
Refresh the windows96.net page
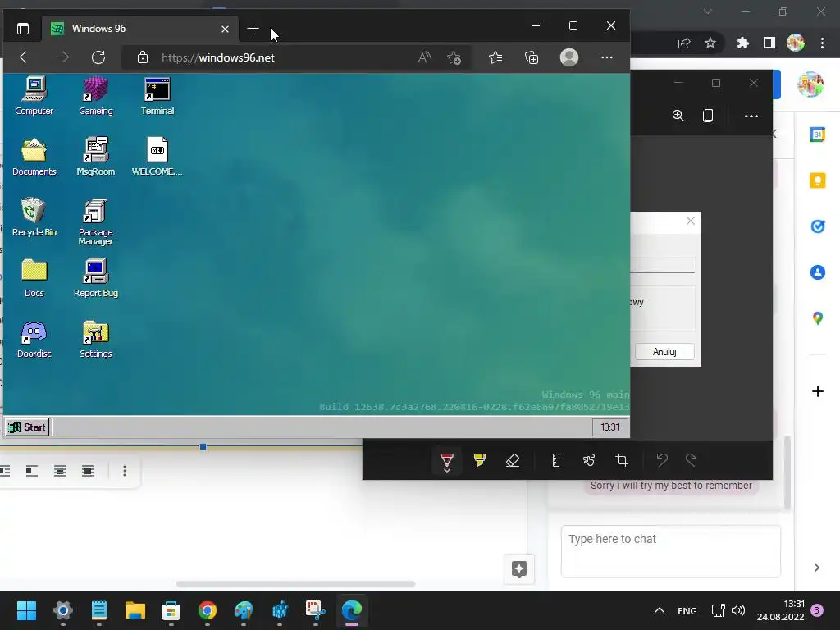[98, 57]
